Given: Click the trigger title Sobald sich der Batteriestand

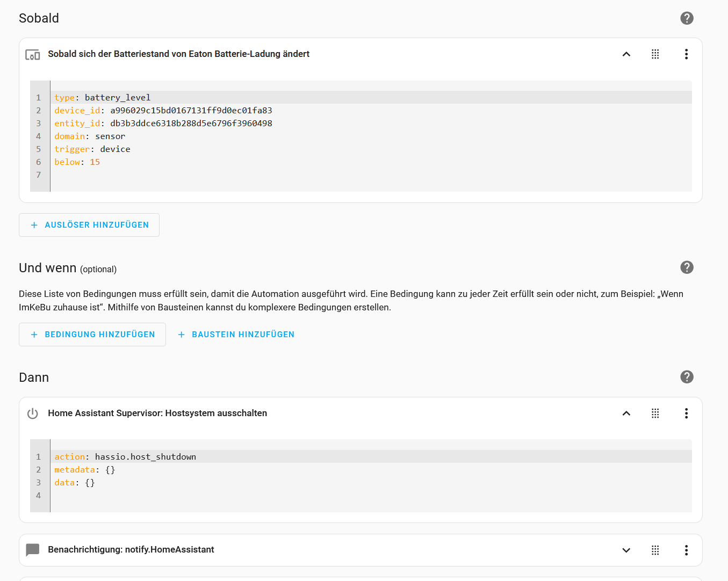Looking at the screenshot, I should tap(178, 54).
